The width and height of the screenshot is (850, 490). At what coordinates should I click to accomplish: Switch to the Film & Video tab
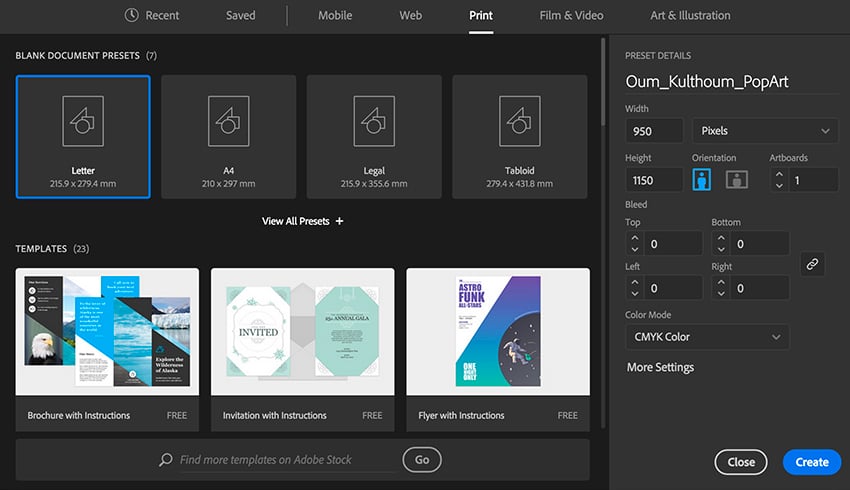click(571, 16)
